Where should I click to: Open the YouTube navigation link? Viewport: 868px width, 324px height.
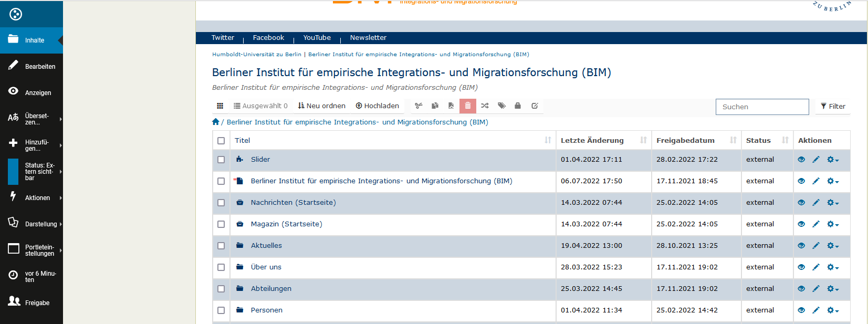[317, 38]
